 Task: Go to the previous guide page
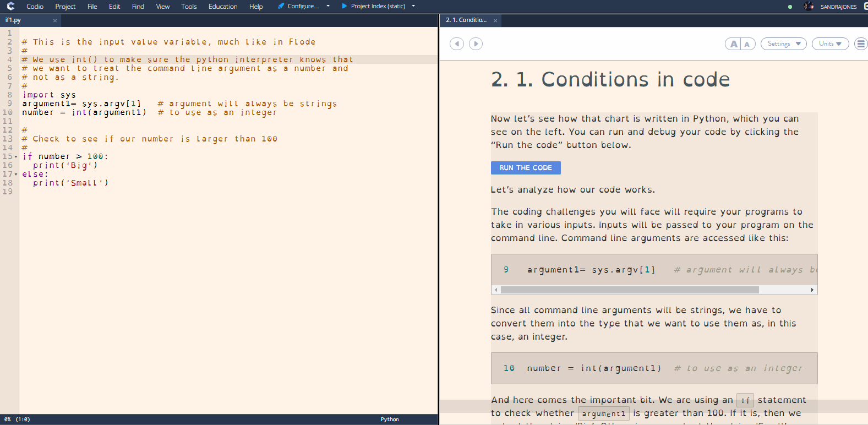point(457,43)
